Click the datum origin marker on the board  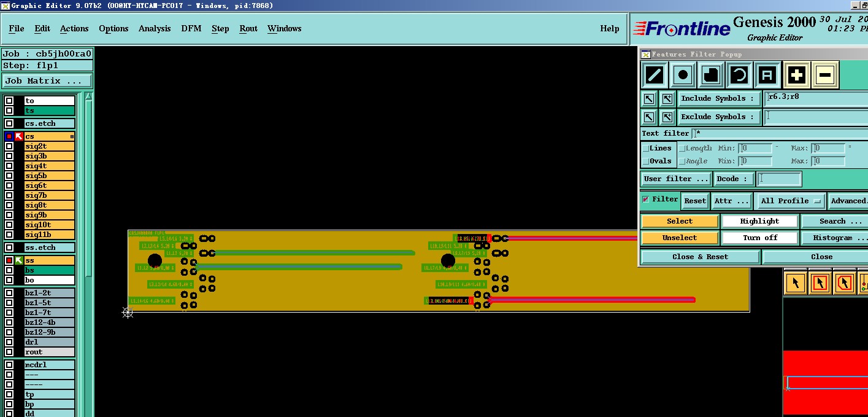point(128,313)
